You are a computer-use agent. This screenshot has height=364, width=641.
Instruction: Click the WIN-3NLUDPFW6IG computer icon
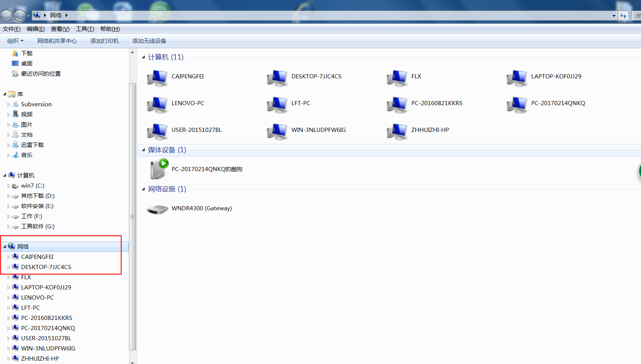click(278, 131)
